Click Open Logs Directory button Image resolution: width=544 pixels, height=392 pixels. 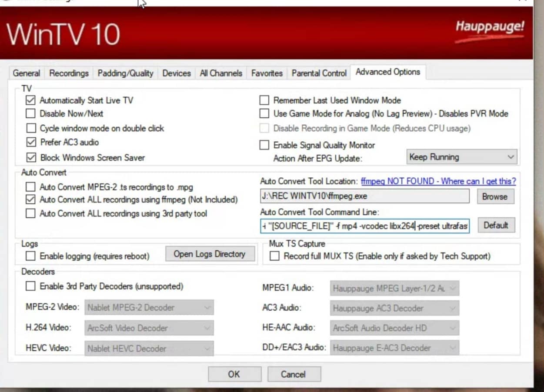(210, 254)
